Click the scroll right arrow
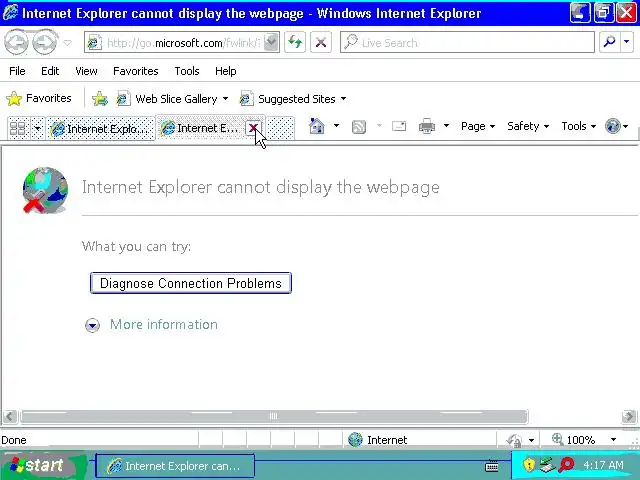The width and height of the screenshot is (640, 480). [x=629, y=416]
